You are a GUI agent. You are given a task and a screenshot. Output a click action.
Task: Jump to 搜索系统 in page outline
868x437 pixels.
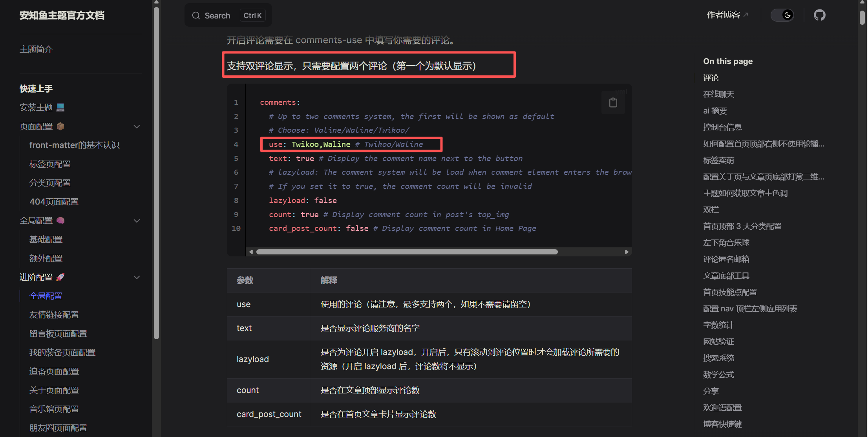point(718,358)
